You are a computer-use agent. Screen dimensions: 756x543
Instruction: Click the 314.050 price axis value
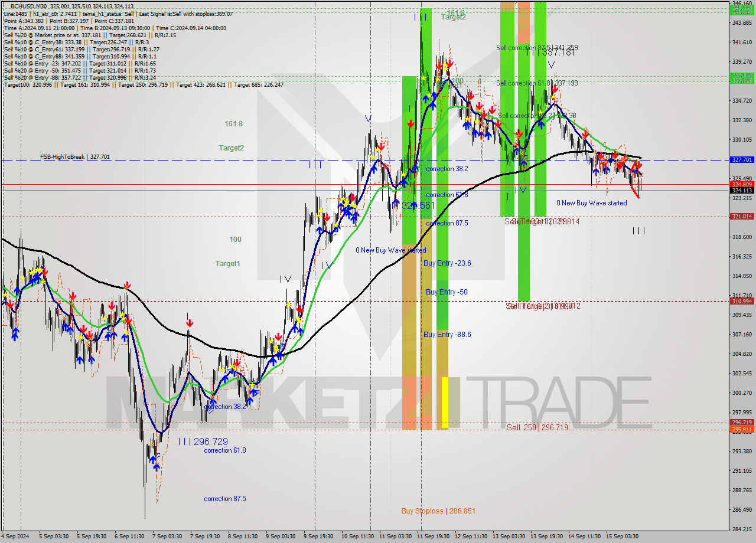tap(742, 276)
